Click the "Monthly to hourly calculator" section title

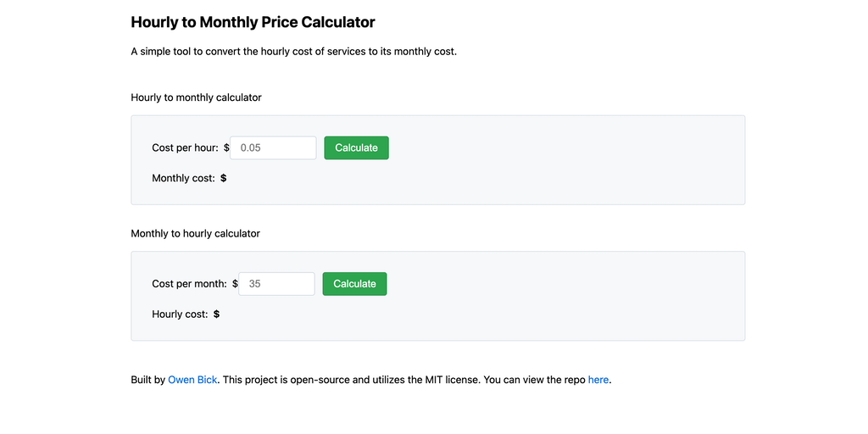point(195,233)
